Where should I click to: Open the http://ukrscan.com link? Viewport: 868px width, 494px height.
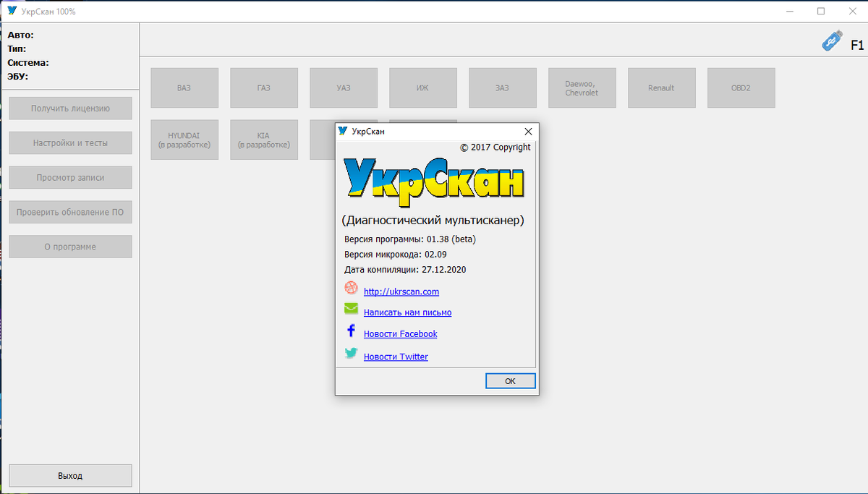pyautogui.click(x=401, y=291)
